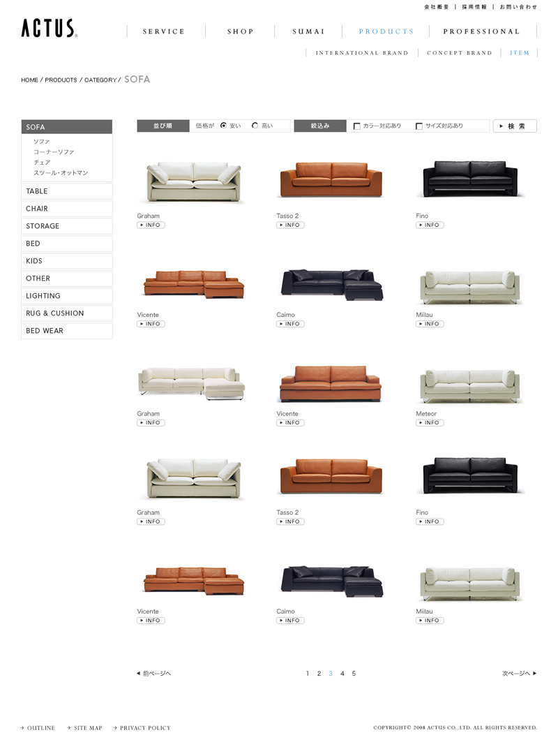Open the OUTLINE footer link

tap(38, 728)
